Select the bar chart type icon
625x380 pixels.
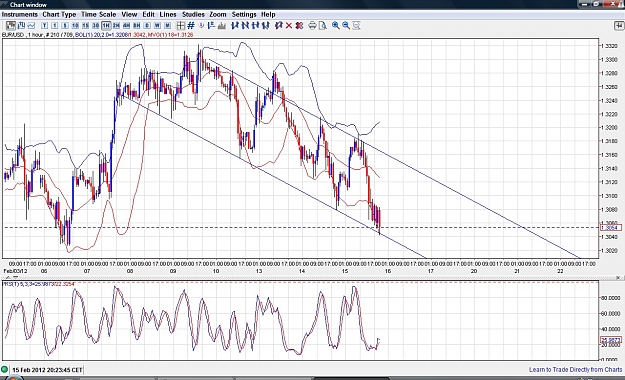tap(21, 26)
